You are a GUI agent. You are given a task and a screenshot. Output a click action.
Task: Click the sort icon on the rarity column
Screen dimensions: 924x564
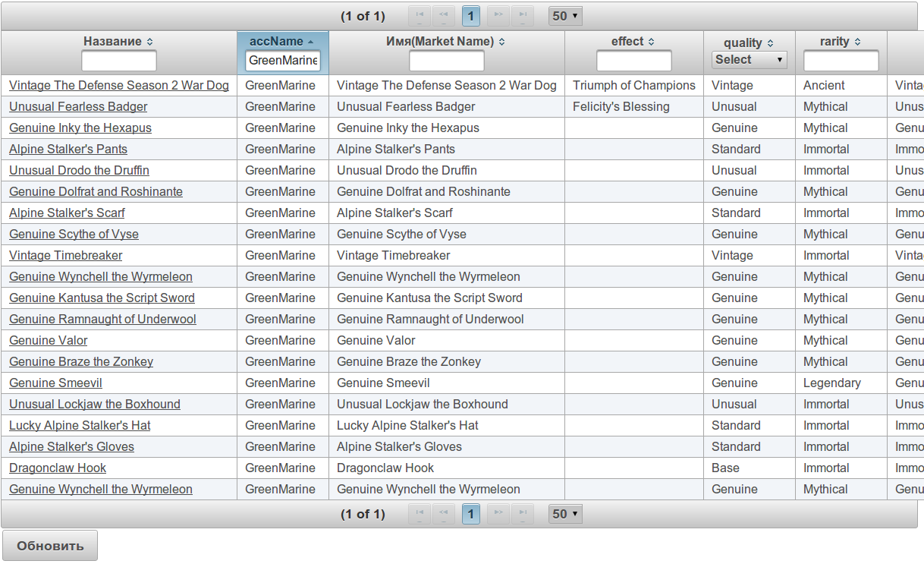click(857, 43)
